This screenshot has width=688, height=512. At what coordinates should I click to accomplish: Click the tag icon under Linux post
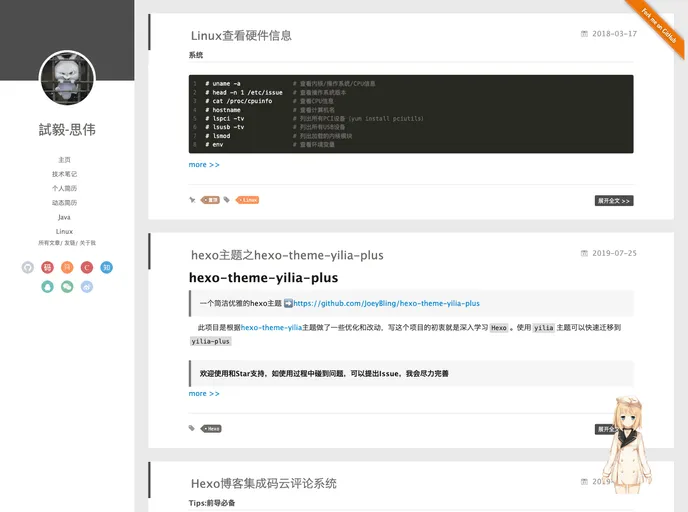[226, 200]
